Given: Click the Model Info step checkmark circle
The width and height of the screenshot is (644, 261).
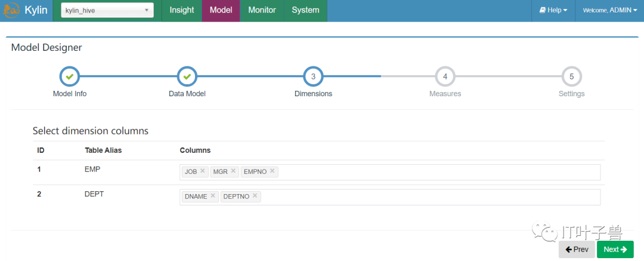Looking at the screenshot, I should 69,76.
